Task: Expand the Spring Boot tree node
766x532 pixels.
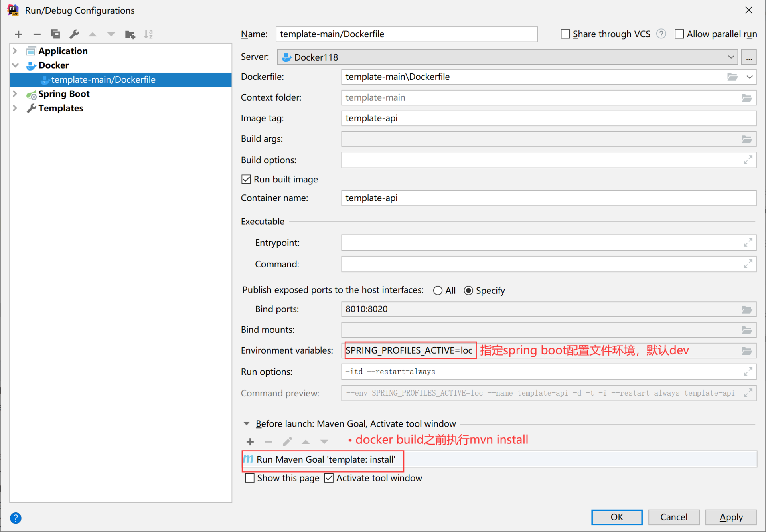Action: [15, 94]
